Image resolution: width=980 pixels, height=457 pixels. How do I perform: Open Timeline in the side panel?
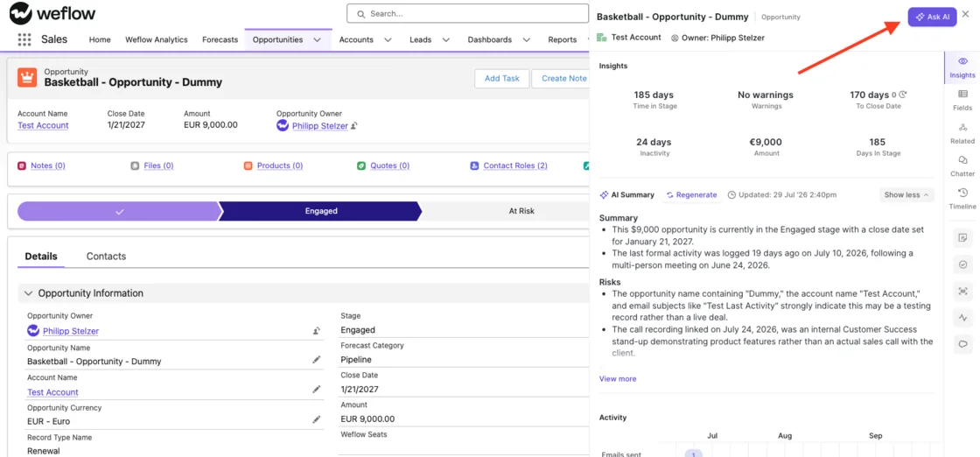click(962, 199)
